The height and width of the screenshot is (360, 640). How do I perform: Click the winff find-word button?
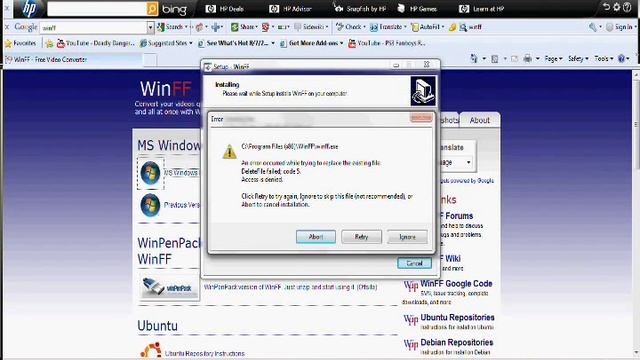pyautogui.click(x=471, y=27)
